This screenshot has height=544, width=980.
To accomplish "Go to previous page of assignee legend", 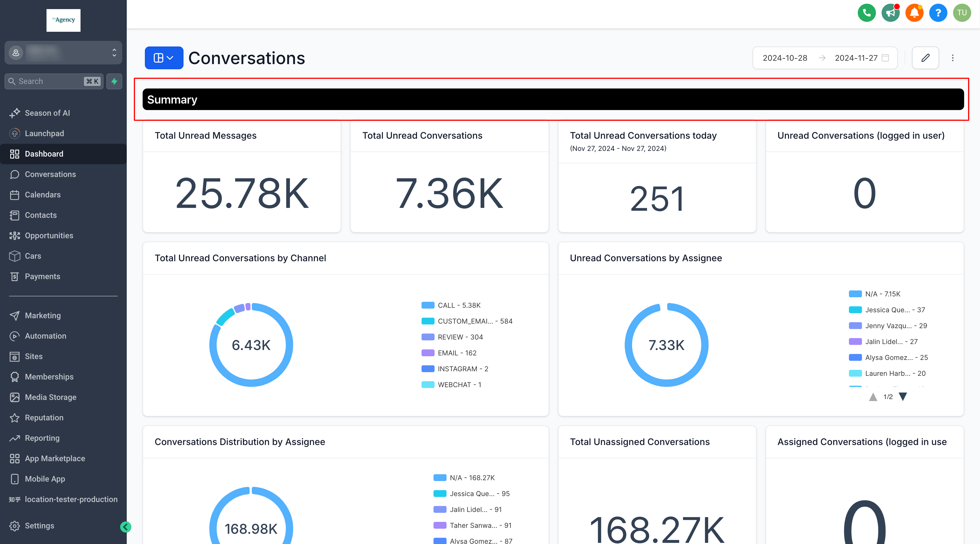I will tap(873, 397).
